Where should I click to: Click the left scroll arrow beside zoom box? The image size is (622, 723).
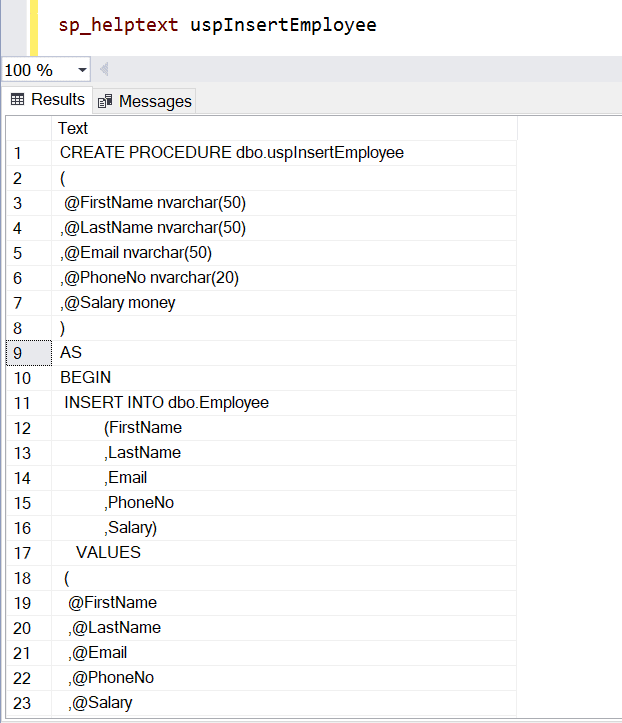pyautogui.click(x=104, y=70)
